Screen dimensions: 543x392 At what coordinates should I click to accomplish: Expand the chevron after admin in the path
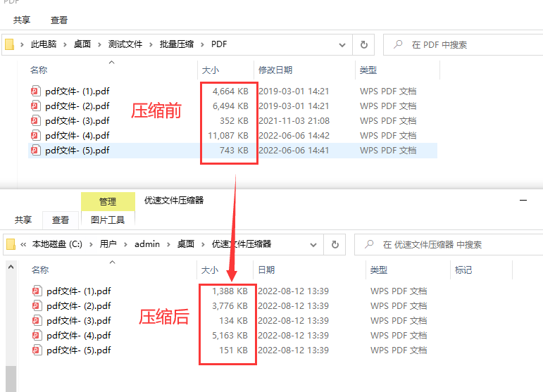pos(168,245)
